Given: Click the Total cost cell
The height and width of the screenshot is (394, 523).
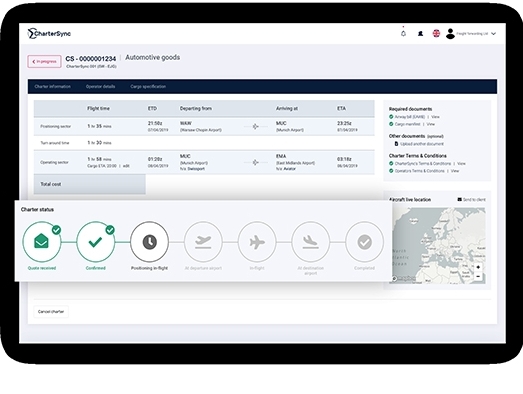Looking at the screenshot, I should click(x=90, y=184).
